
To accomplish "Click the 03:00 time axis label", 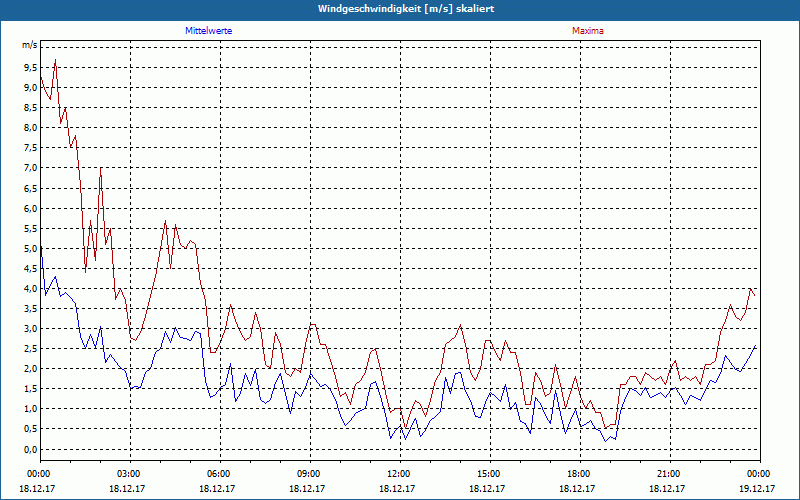I will pos(130,474).
